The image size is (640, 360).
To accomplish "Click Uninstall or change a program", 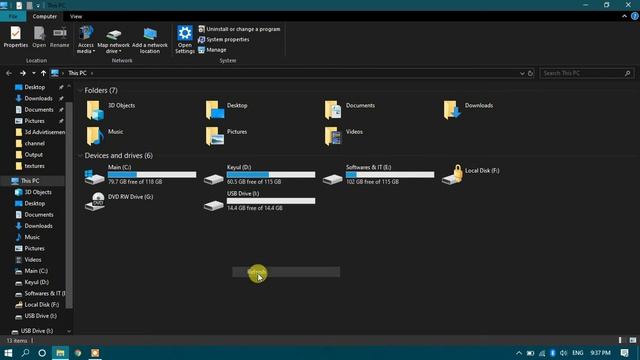I will pos(239,29).
